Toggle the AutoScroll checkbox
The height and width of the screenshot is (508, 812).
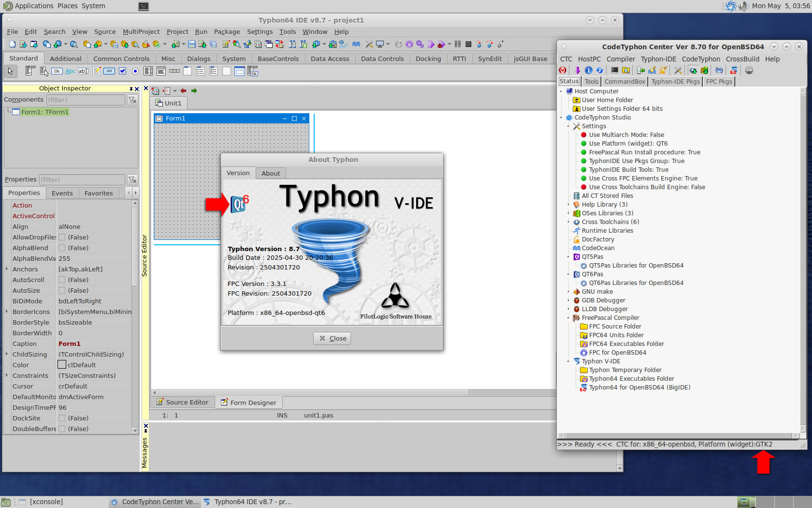click(62, 280)
